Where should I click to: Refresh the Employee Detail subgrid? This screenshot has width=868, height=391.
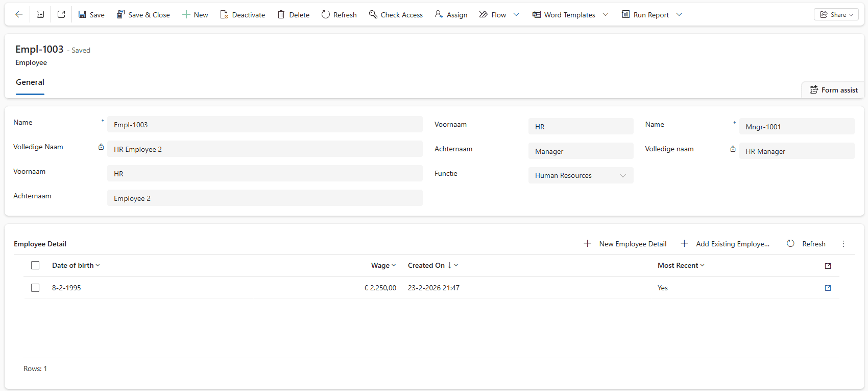coord(806,244)
